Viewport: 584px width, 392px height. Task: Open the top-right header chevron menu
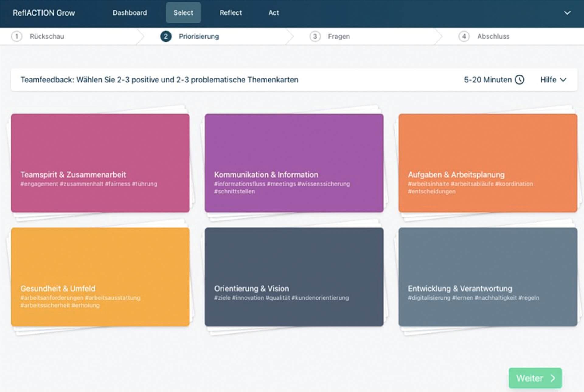[567, 13]
